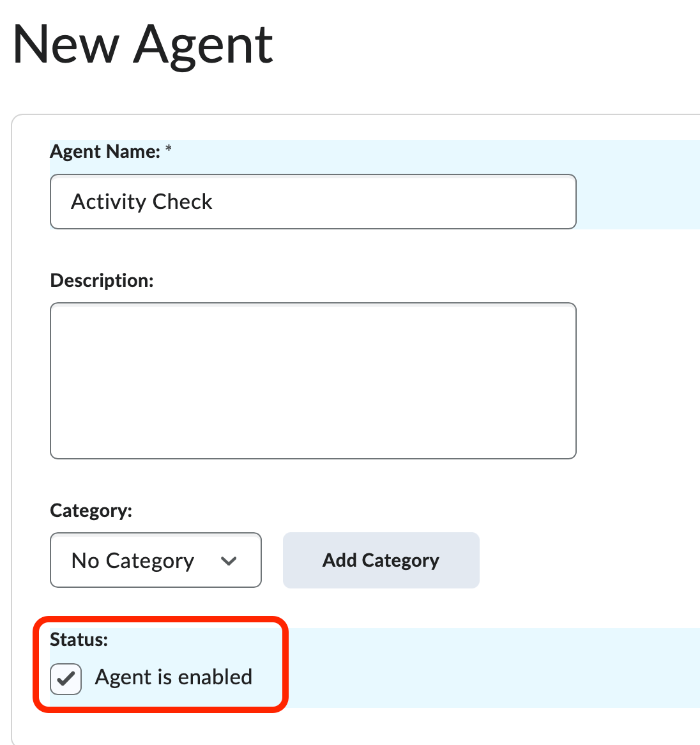Image resolution: width=700 pixels, height=745 pixels.
Task: Click the Category label
Action: [91, 511]
